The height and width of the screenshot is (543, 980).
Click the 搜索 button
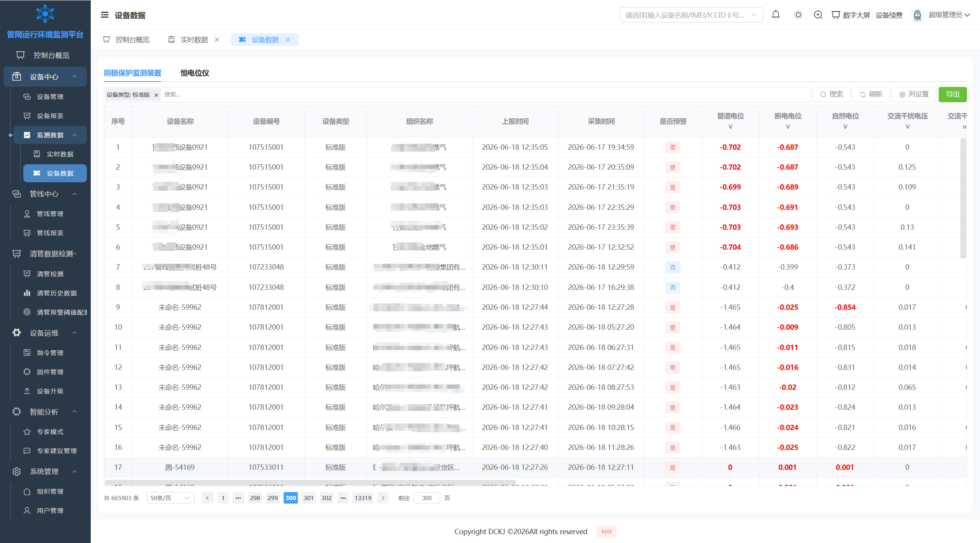pos(831,95)
